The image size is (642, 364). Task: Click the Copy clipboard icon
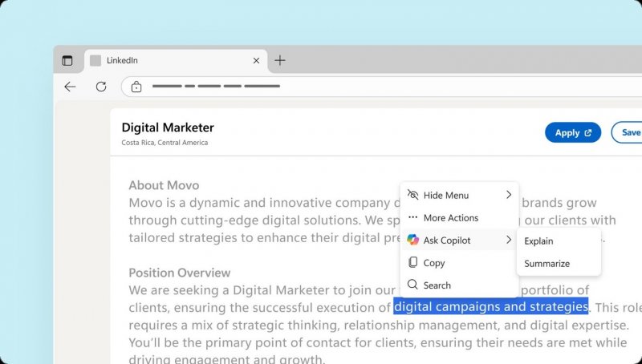tap(413, 262)
